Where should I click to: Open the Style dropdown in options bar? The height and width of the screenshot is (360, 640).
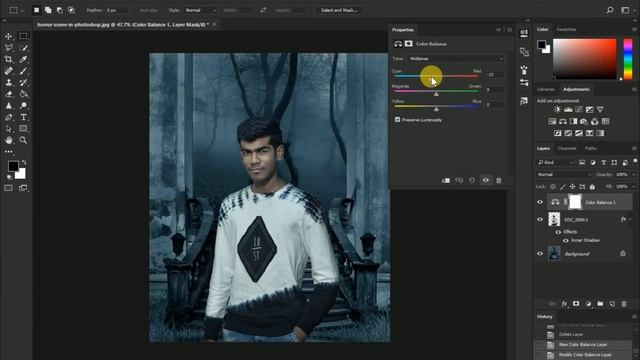(x=200, y=10)
